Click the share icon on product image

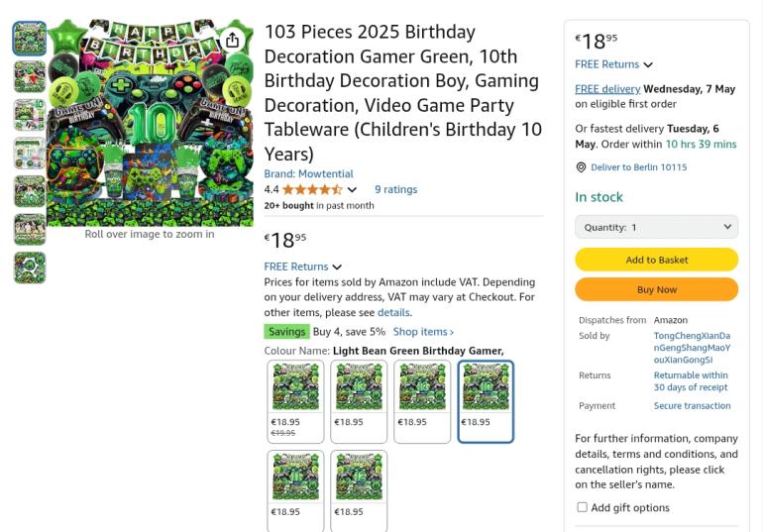[232, 40]
